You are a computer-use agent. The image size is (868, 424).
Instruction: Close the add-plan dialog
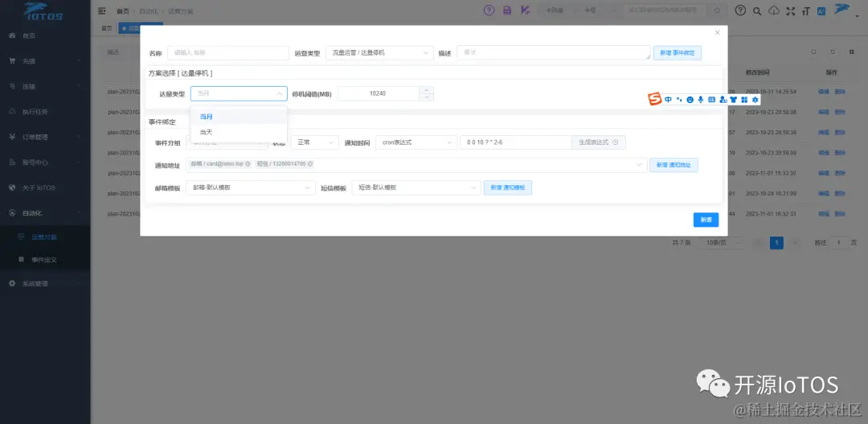(x=718, y=33)
